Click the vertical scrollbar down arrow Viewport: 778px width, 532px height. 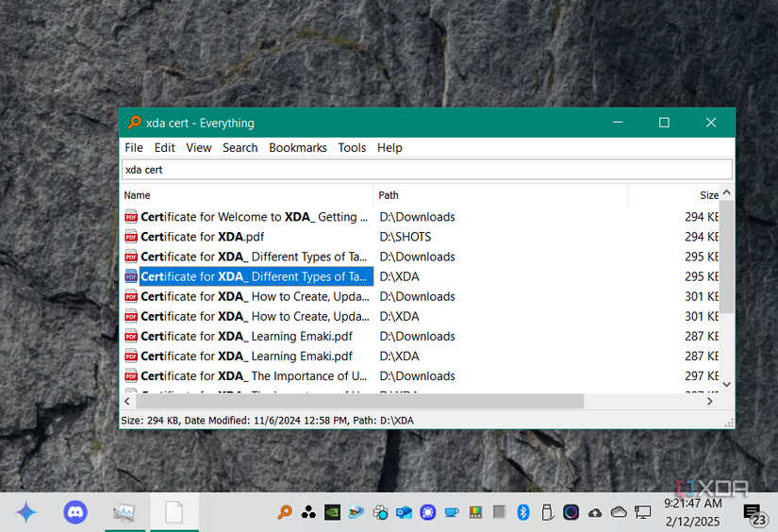click(727, 384)
